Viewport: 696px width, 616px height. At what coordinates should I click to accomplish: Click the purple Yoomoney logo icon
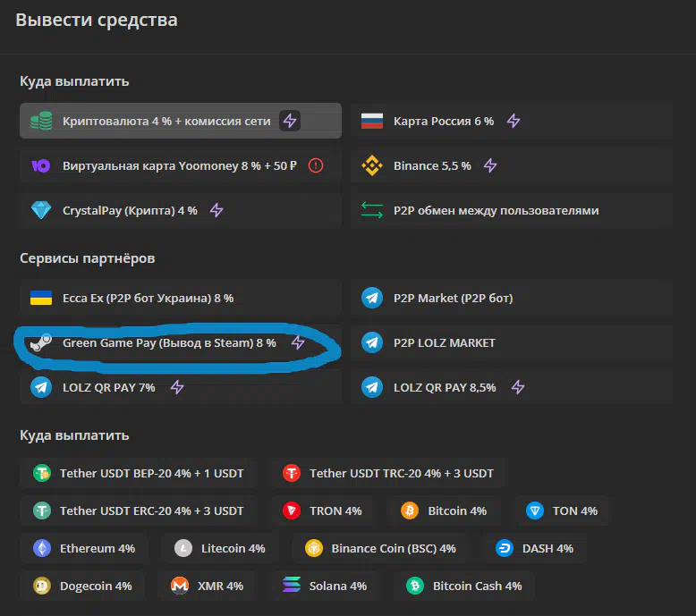point(41,166)
